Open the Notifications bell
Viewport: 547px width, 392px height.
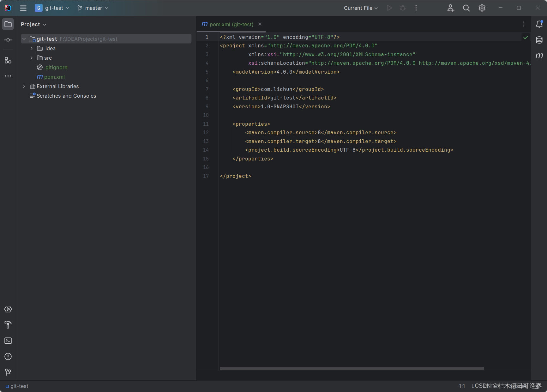[539, 24]
